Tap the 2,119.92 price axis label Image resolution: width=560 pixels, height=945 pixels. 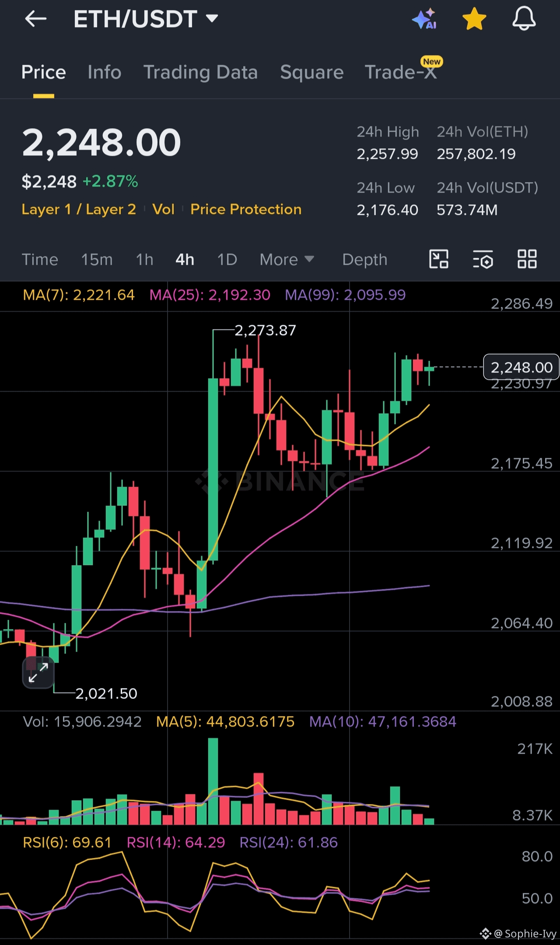point(521,543)
